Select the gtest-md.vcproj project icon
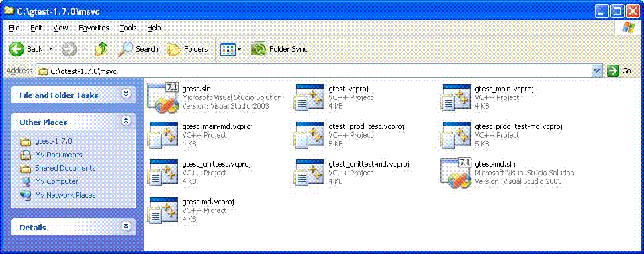Screen dimensions: 644x254 pyautogui.click(x=163, y=210)
